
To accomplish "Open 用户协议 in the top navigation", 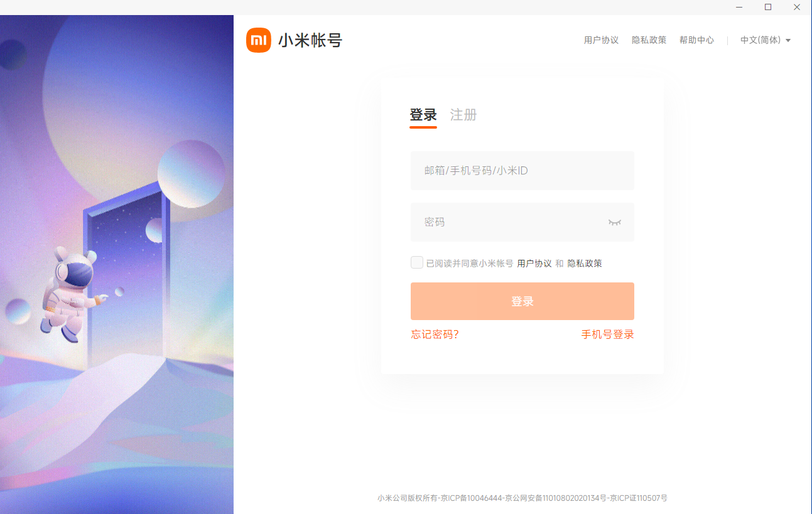I will pos(601,40).
